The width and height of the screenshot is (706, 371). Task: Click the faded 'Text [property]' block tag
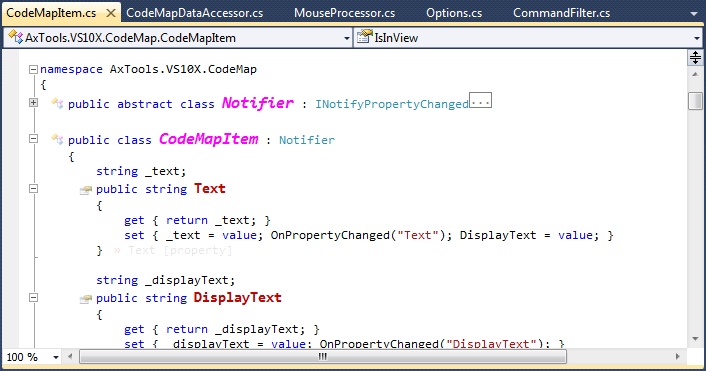tap(180, 250)
